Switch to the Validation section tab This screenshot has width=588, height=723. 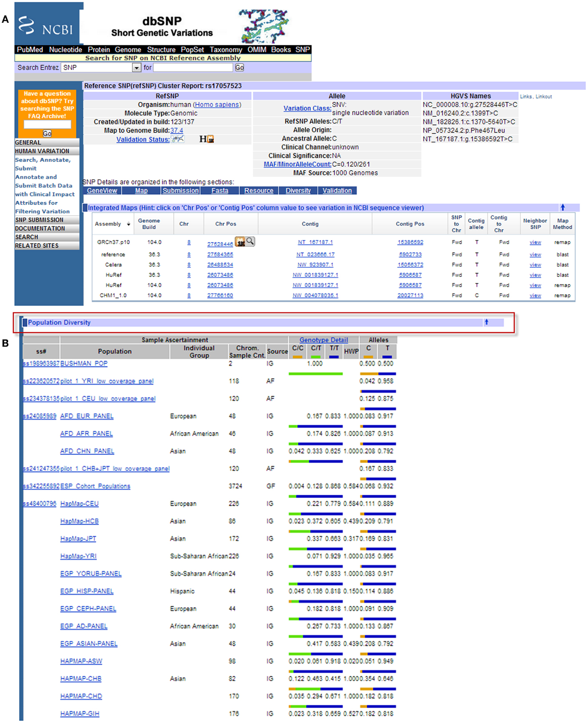tap(337, 190)
